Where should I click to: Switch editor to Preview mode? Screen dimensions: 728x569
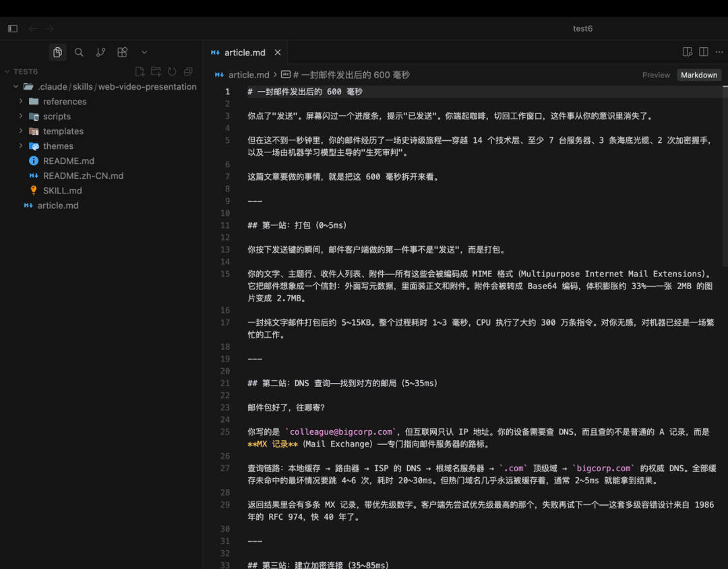[656, 75]
